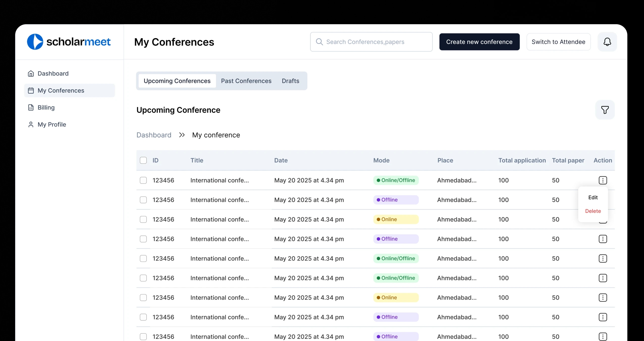Click the double chevron breadcrumb separator
Viewport: 644px width, 341px height.
[182, 135]
